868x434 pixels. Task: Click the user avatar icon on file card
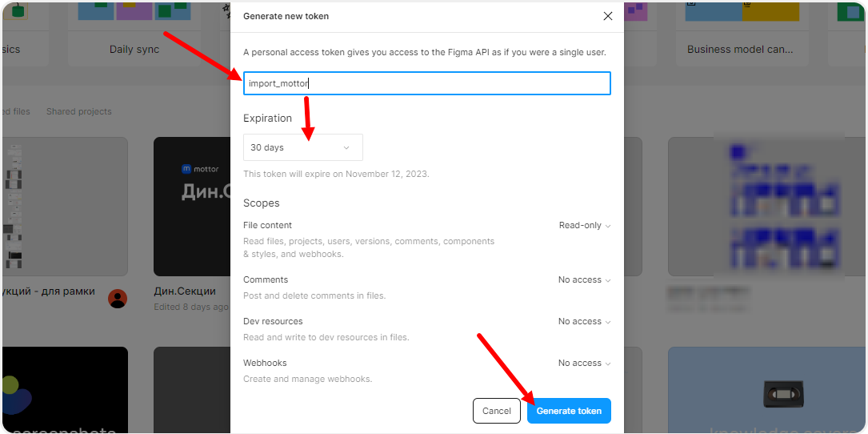click(118, 299)
